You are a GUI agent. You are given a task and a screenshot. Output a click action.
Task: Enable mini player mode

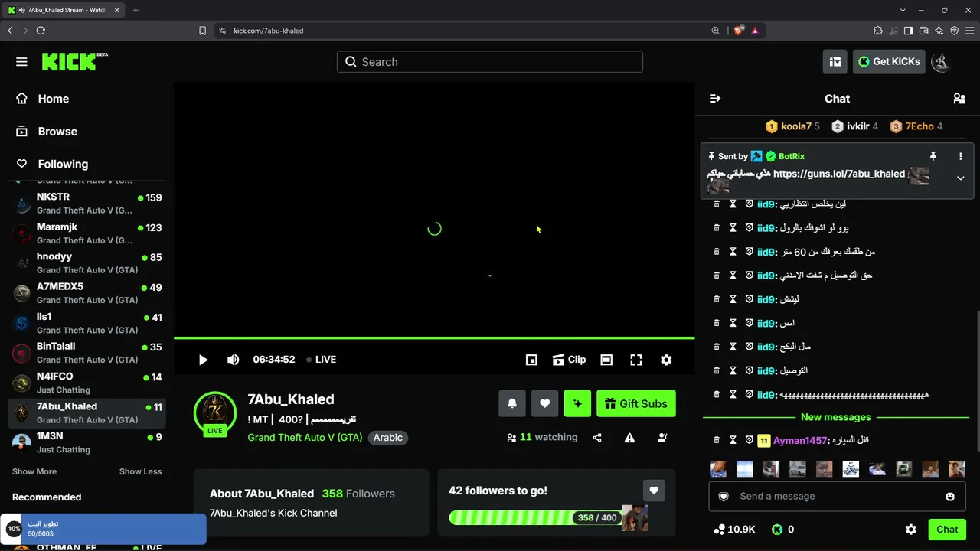[x=531, y=360]
